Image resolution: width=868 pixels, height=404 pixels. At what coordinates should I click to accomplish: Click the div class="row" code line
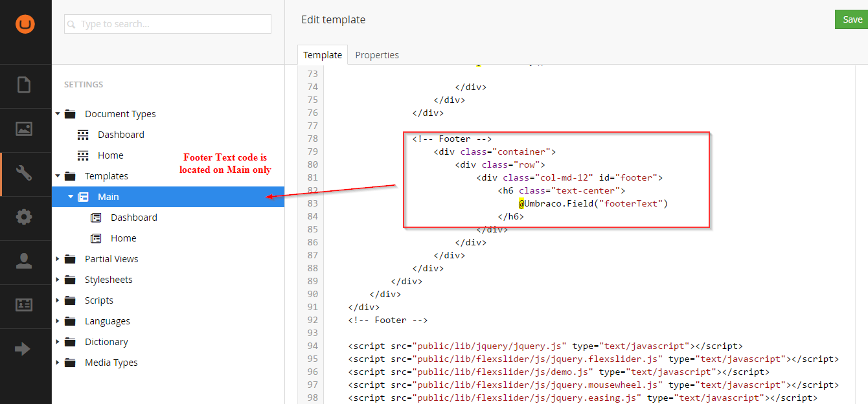pos(501,164)
